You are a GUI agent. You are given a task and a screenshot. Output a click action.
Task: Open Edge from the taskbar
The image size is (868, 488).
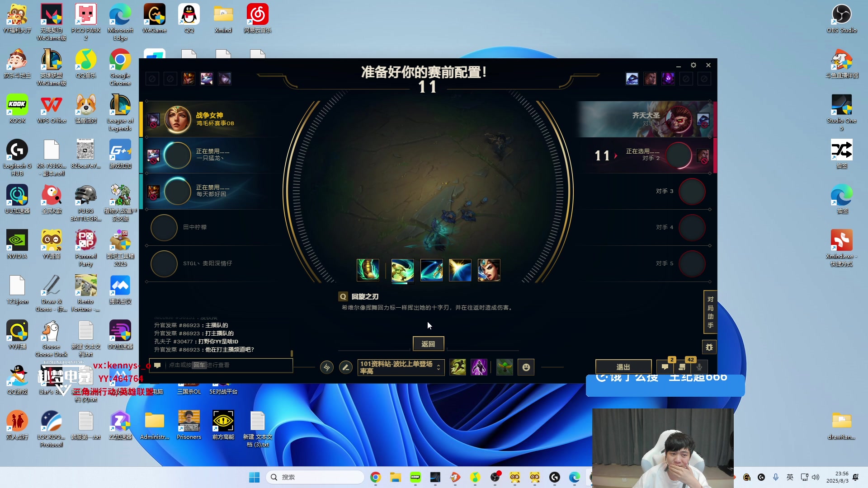click(575, 477)
